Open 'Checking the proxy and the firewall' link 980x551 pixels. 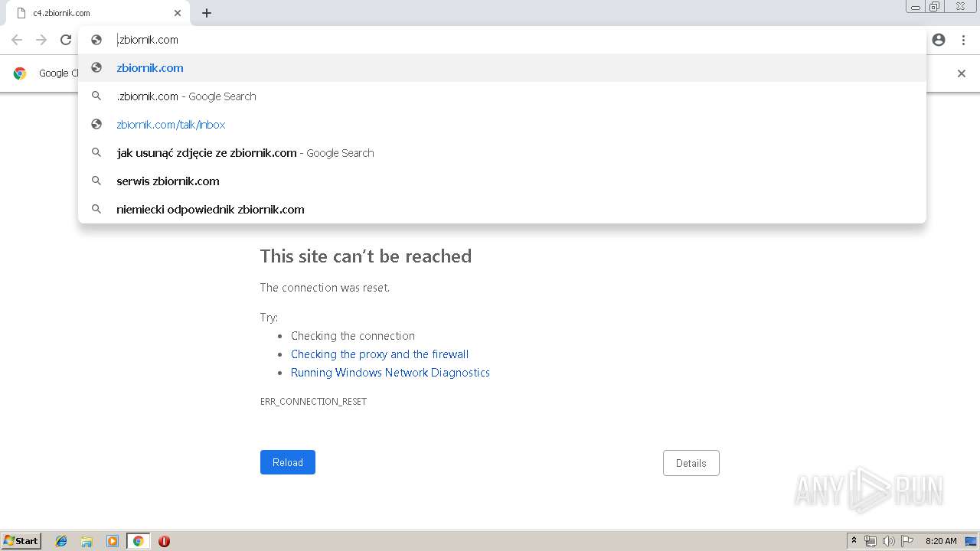tap(380, 354)
